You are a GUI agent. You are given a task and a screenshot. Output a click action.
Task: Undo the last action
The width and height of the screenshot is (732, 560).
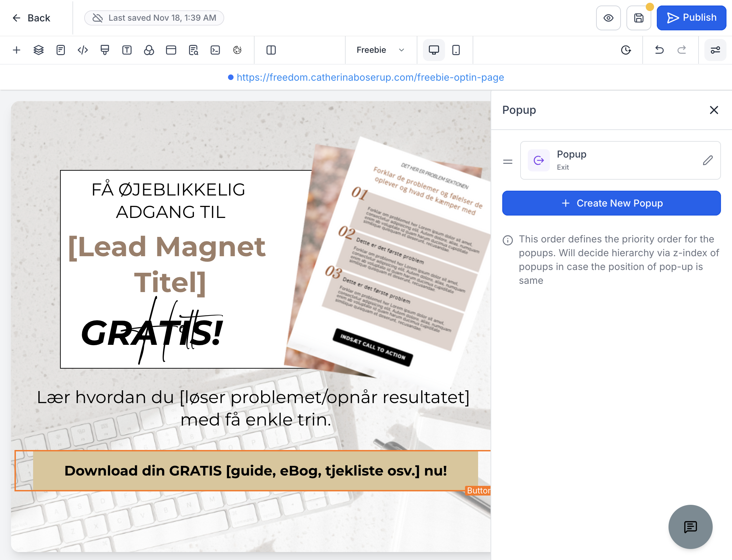pos(659,50)
